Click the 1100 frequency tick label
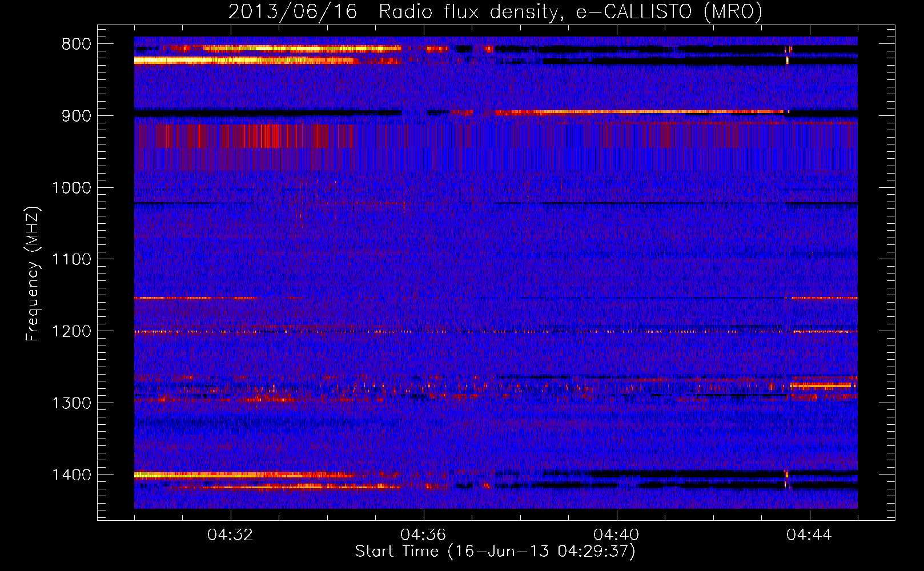Viewport: 924px width, 571px height. point(71,260)
